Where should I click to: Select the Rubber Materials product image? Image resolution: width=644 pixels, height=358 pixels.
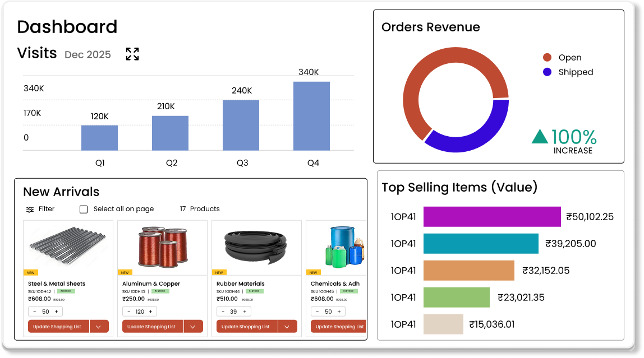(x=256, y=246)
